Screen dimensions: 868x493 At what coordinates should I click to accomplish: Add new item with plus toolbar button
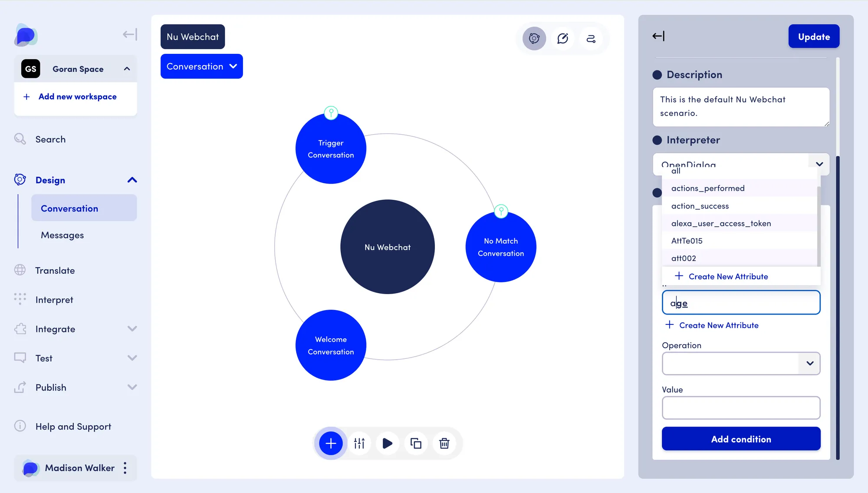pyautogui.click(x=331, y=443)
